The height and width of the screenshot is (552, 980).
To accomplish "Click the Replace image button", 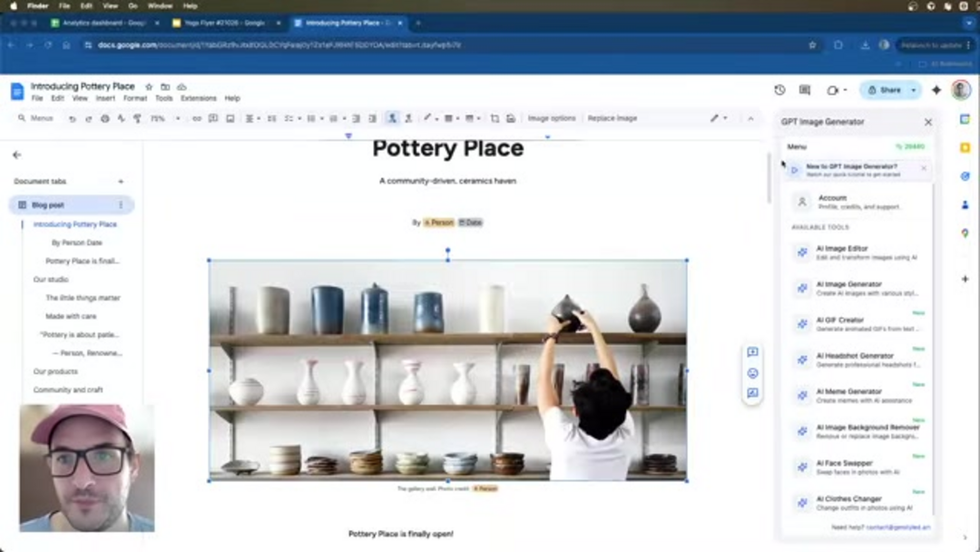I will pyautogui.click(x=612, y=118).
